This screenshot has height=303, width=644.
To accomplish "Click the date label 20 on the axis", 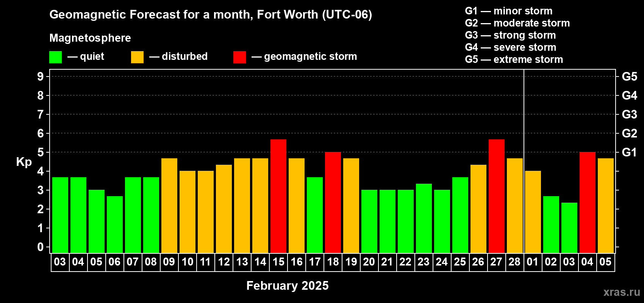I will pyautogui.click(x=369, y=262).
